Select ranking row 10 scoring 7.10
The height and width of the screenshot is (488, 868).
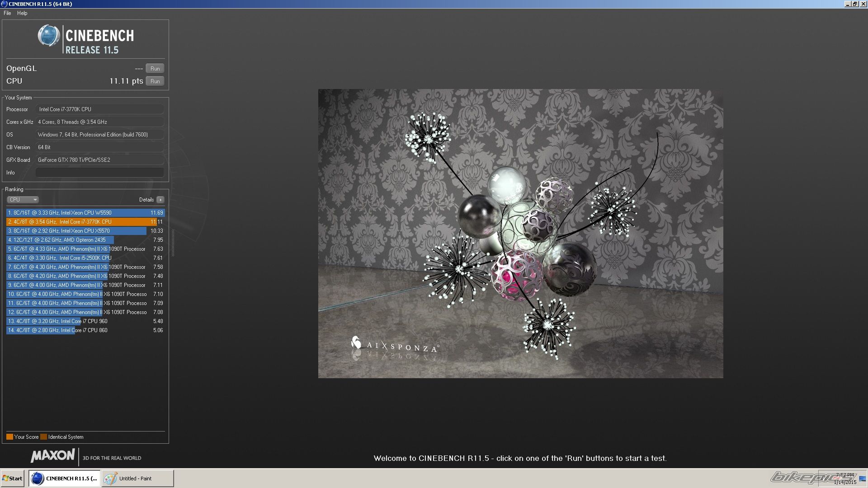pos(85,294)
